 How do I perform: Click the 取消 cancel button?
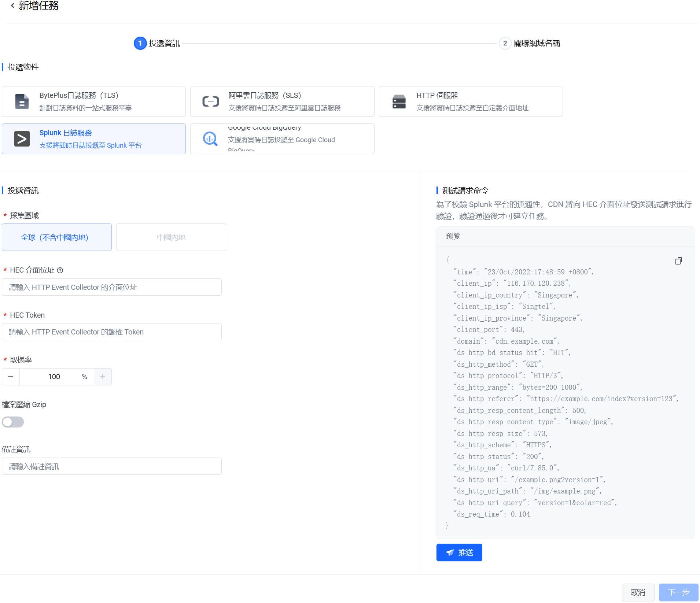click(x=638, y=592)
